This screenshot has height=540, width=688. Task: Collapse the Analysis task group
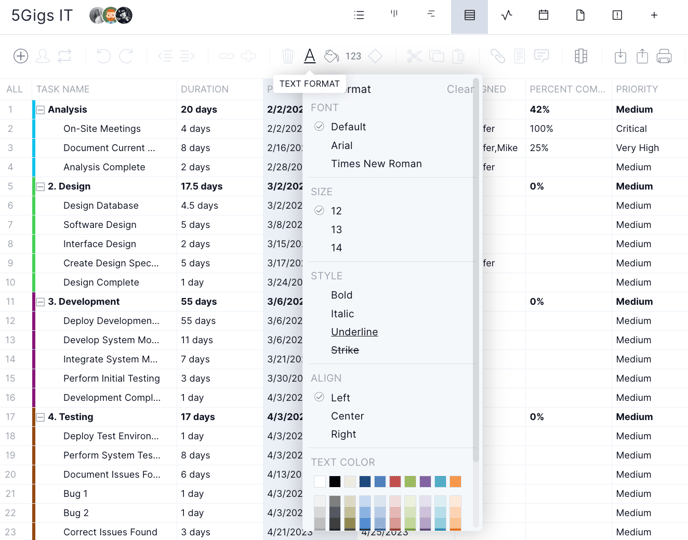(x=40, y=110)
